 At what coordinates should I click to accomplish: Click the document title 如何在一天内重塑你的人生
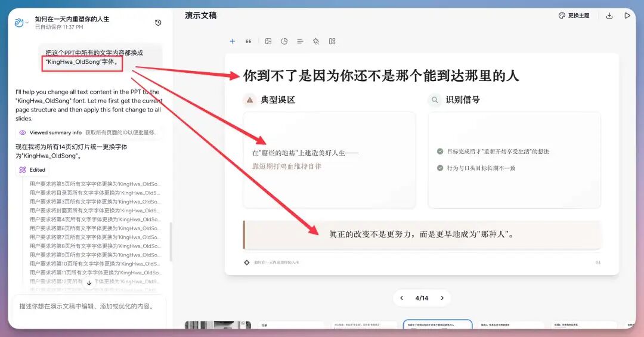[72, 19]
